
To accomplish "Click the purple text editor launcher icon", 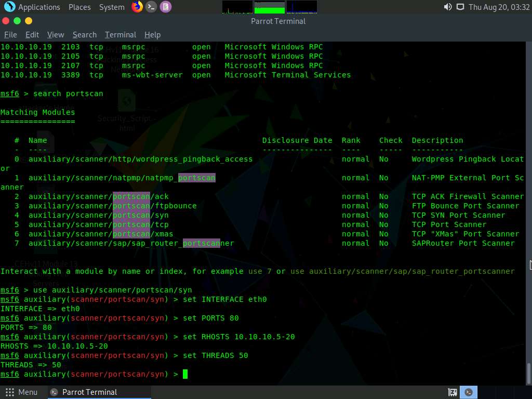I will [x=166, y=6].
